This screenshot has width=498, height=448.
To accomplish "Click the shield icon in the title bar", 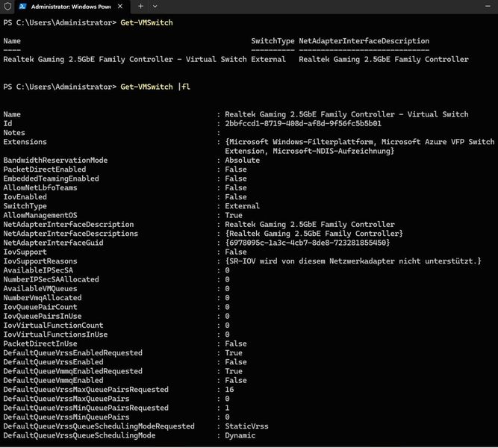I will pyautogui.click(x=7, y=7).
